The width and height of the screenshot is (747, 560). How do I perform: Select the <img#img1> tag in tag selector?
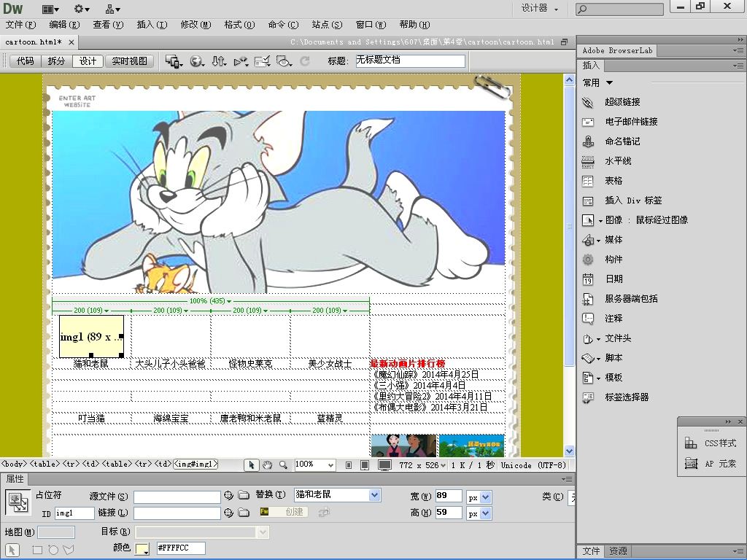click(196, 464)
